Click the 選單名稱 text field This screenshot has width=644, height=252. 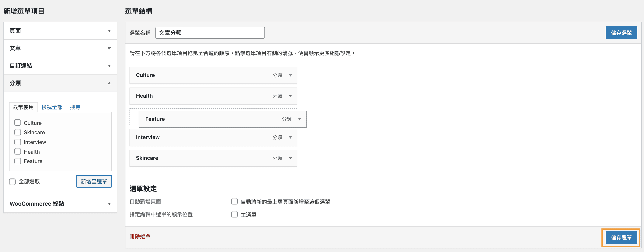pyautogui.click(x=210, y=33)
